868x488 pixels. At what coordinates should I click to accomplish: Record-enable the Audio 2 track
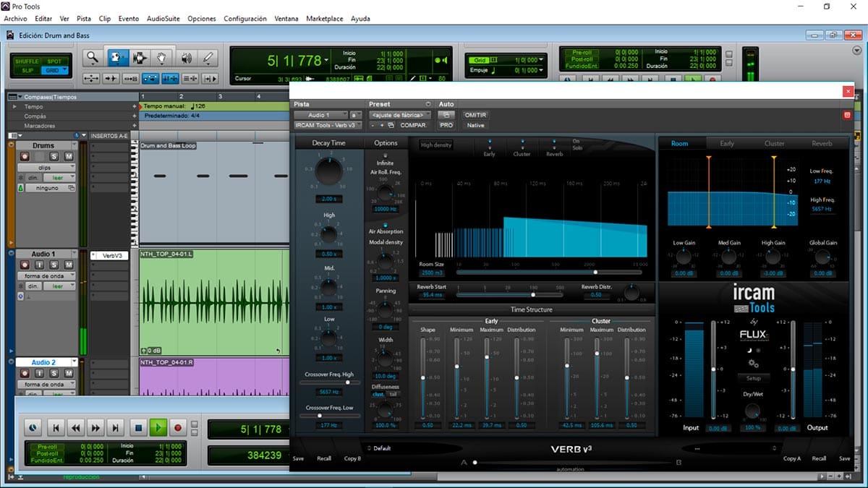pos(25,373)
